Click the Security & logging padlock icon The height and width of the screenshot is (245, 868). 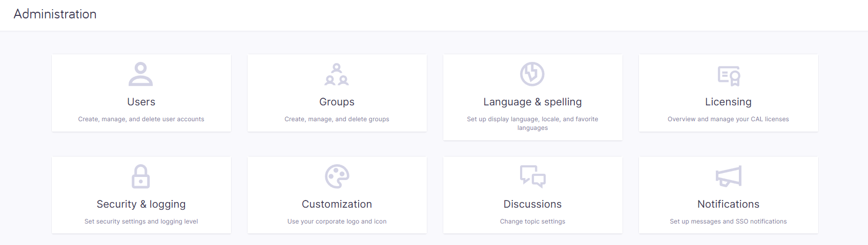(141, 176)
